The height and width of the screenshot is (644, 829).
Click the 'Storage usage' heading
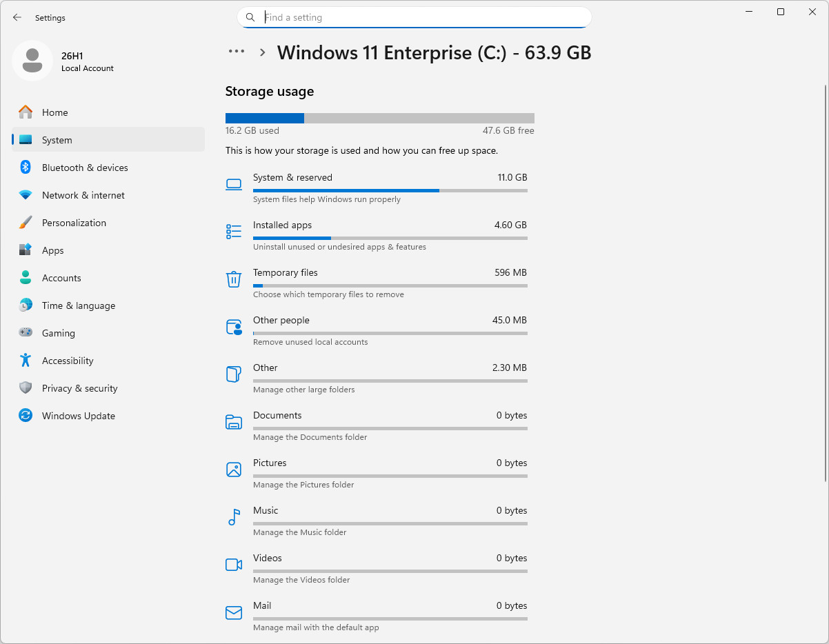270,91
